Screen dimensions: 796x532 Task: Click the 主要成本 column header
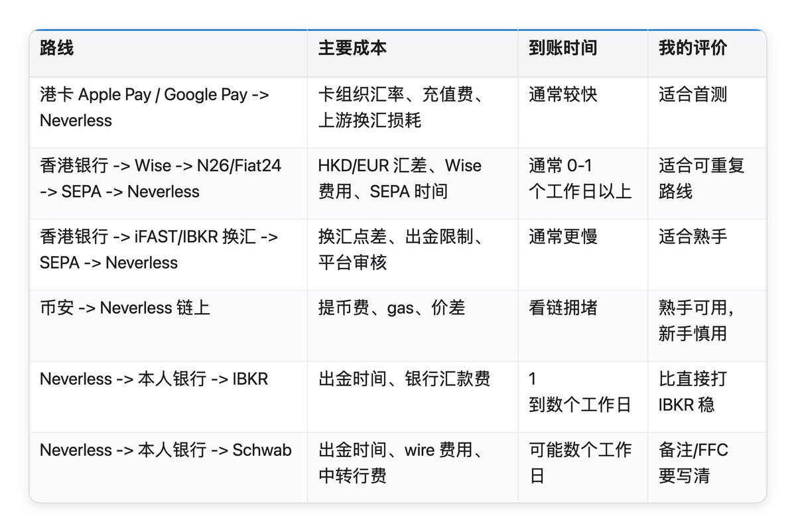413,54
